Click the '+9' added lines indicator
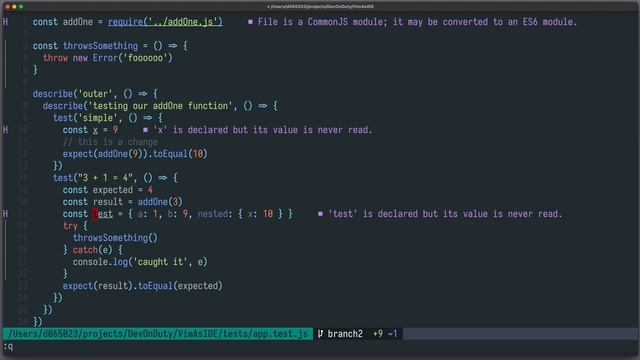The height and width of the screenshot is (360, 640). 378,334
